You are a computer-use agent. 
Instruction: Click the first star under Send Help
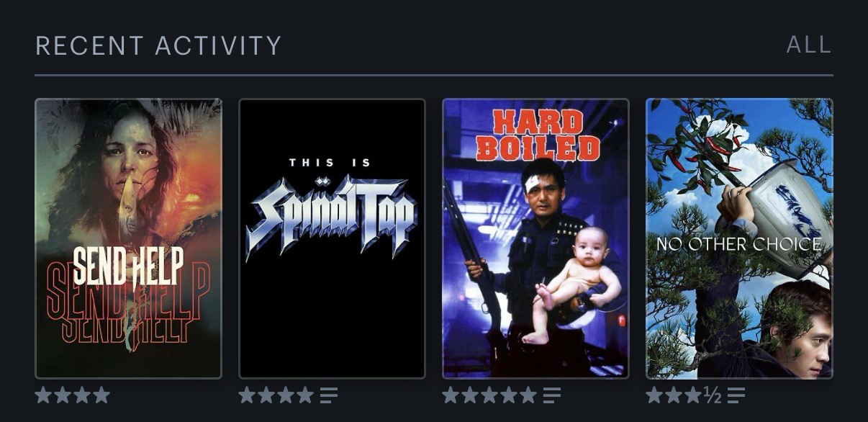click(44, 395)
